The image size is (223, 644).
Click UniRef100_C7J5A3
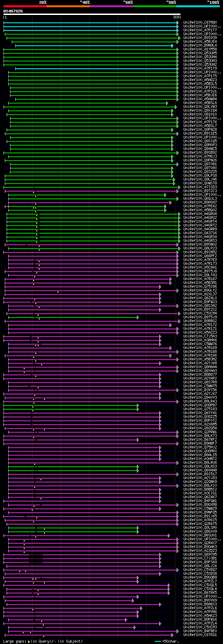[200, 336]
